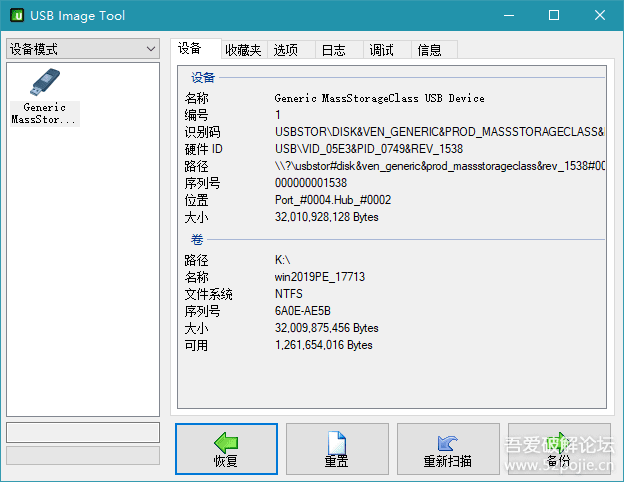Screen dimensions: 624x482
Task: Click the lower progress bar below device list
Action: click(x=83, y=455)
